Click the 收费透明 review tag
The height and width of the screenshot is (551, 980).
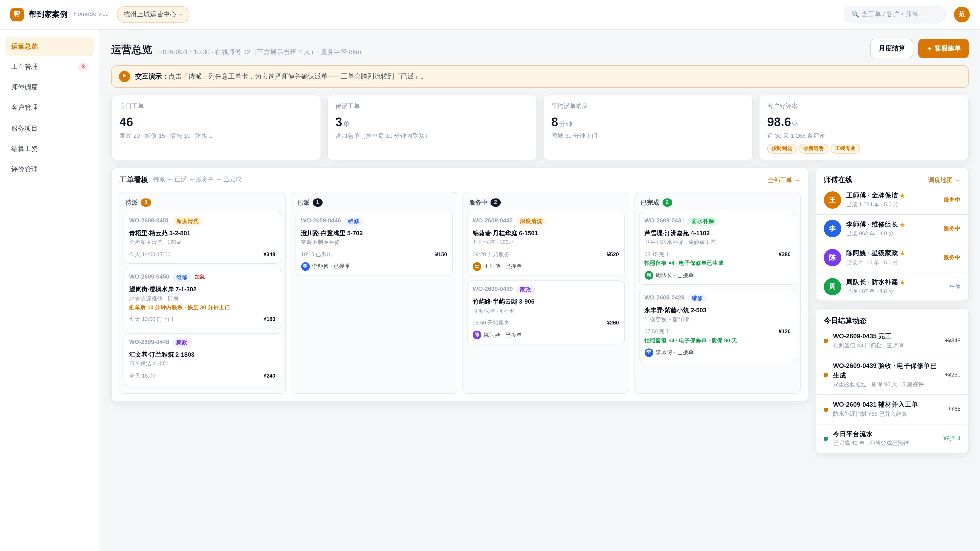pyautogui.click(x=813, y=149)
